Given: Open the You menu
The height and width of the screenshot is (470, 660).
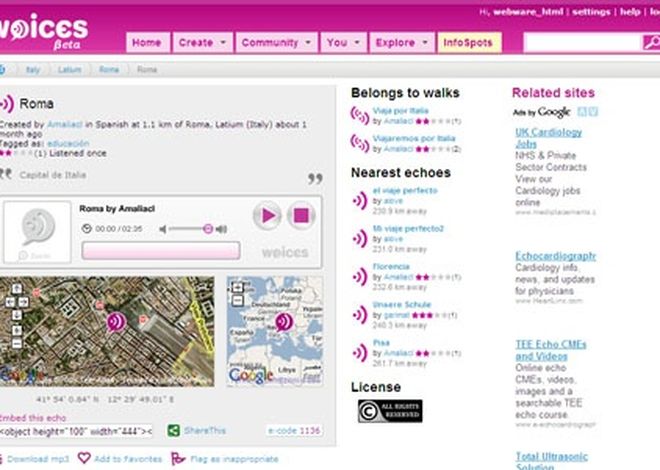Looking at the screenshot, I should point(343,42).
